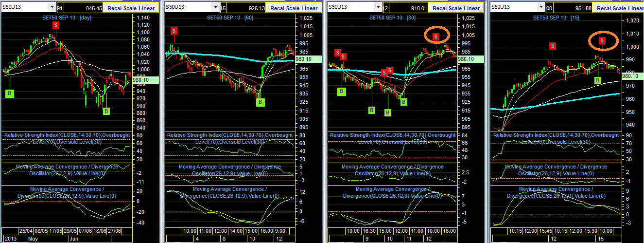Select the topmost S sell marker in the [30] chart
Viewport: 644px width, 243px height.
(x=436, y=36)
